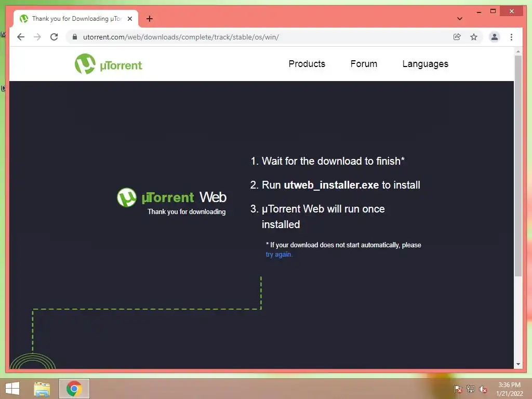Reload the page with refresh icon
Screen dimensions: 532x399
(54, 37)
